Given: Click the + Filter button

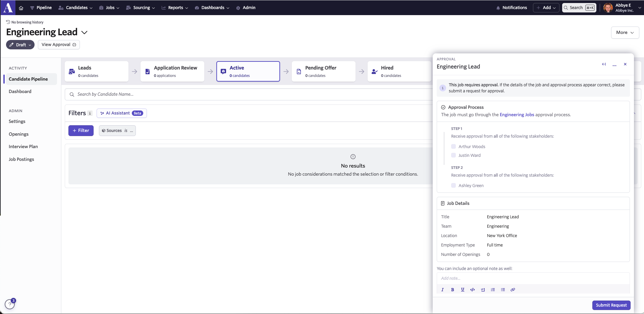Looking at the screenshot, I should click(x=81, y=131).
